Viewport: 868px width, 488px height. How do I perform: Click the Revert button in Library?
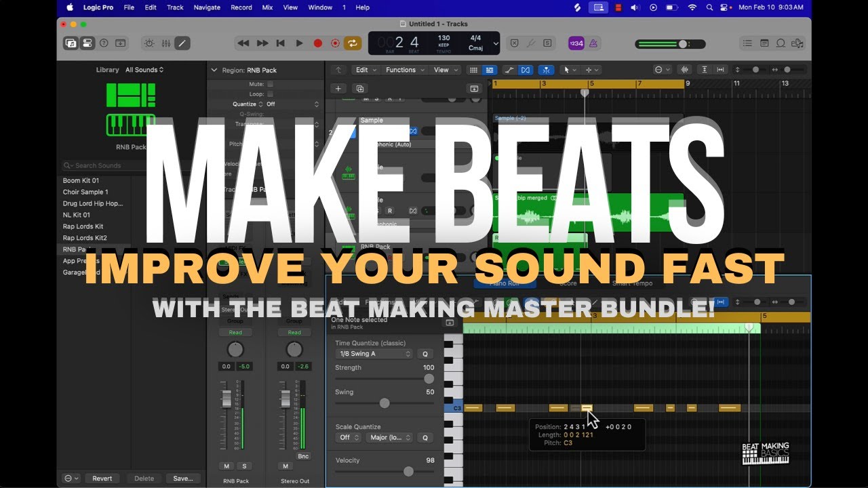click(102, 479)
